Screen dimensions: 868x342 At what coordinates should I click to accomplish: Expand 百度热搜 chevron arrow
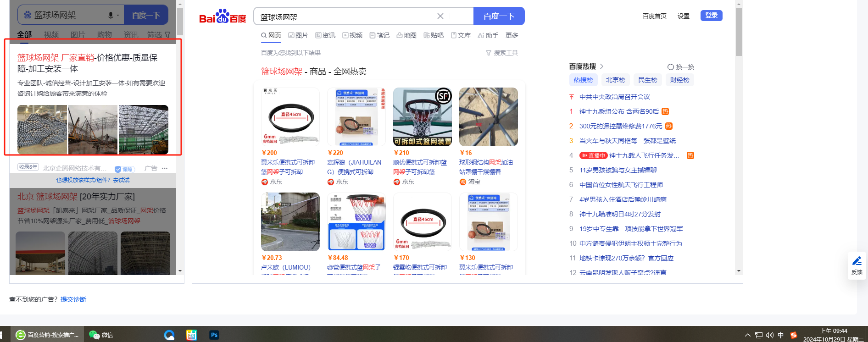click(601, 66)
